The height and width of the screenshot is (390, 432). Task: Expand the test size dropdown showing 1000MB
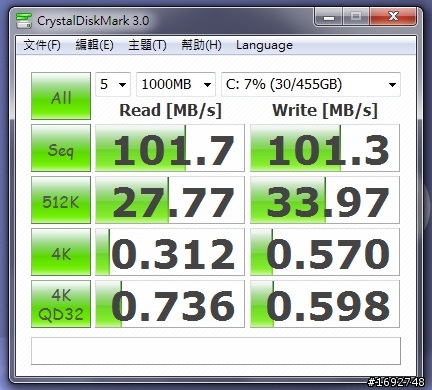pyautogui.click(x=176, y=84)
